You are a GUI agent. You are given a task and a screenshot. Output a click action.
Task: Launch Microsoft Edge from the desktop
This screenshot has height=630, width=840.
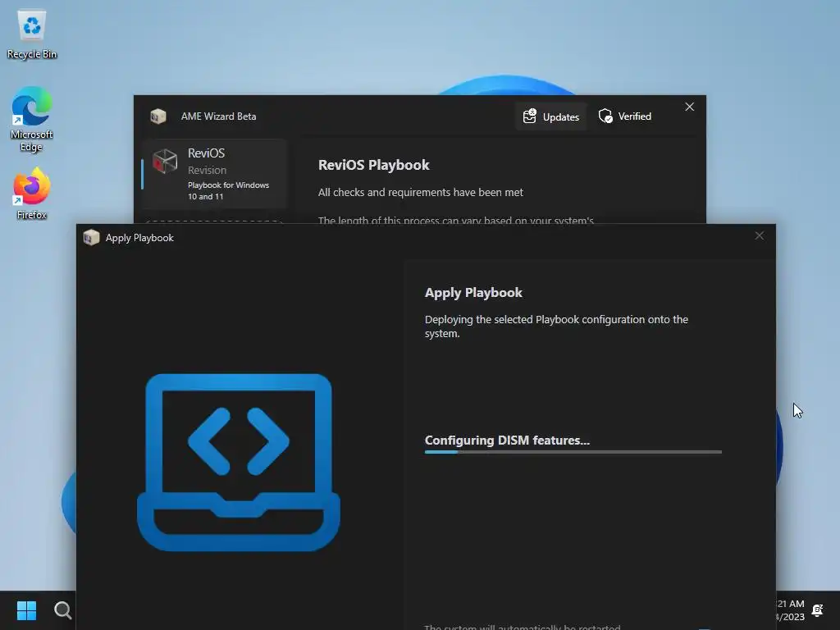coord(32,119)
